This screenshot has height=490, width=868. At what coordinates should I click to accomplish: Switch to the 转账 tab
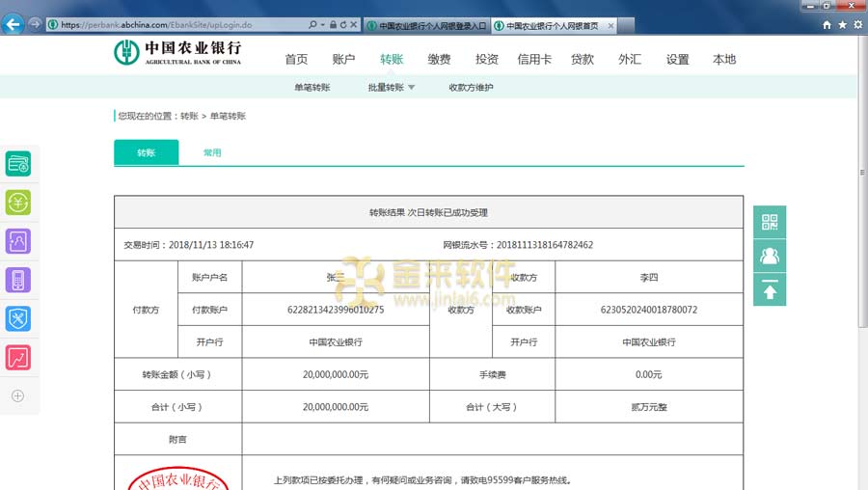click(x=147, y=152)
